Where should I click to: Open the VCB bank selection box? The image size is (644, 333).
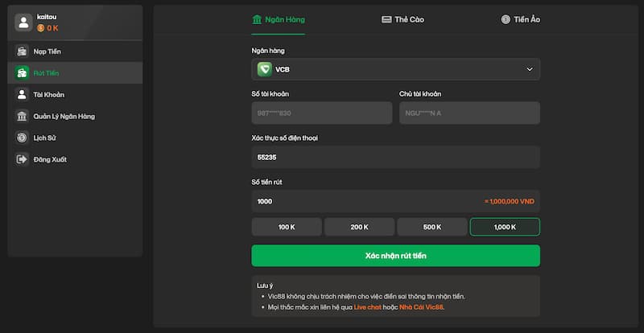(x=395, y=69)
